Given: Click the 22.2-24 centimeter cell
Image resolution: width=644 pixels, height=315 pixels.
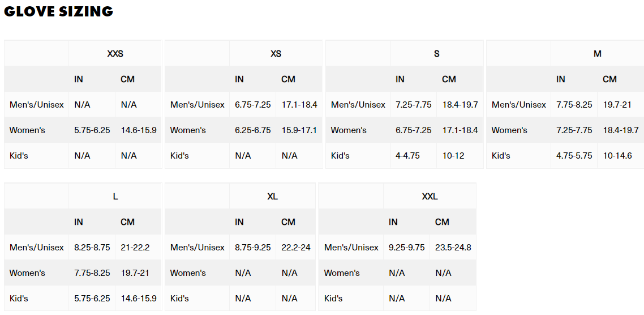Looking at the screenshot, I should [x=296, y=248].
